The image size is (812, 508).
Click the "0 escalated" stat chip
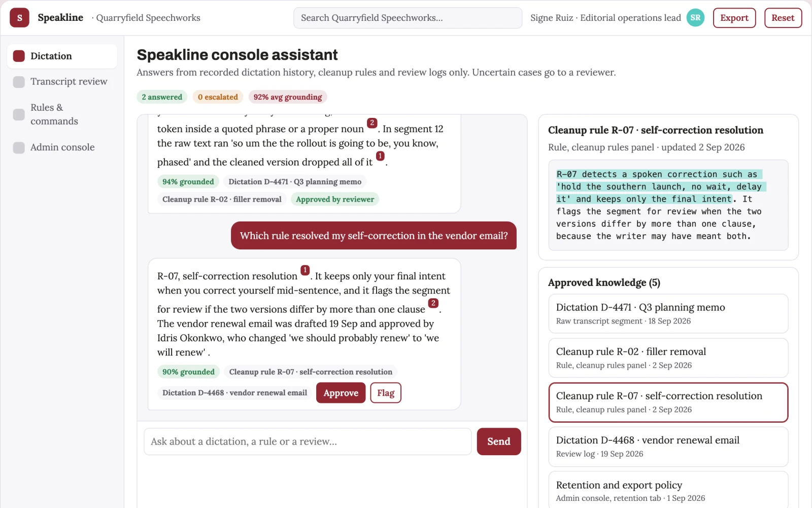(218, 97)
